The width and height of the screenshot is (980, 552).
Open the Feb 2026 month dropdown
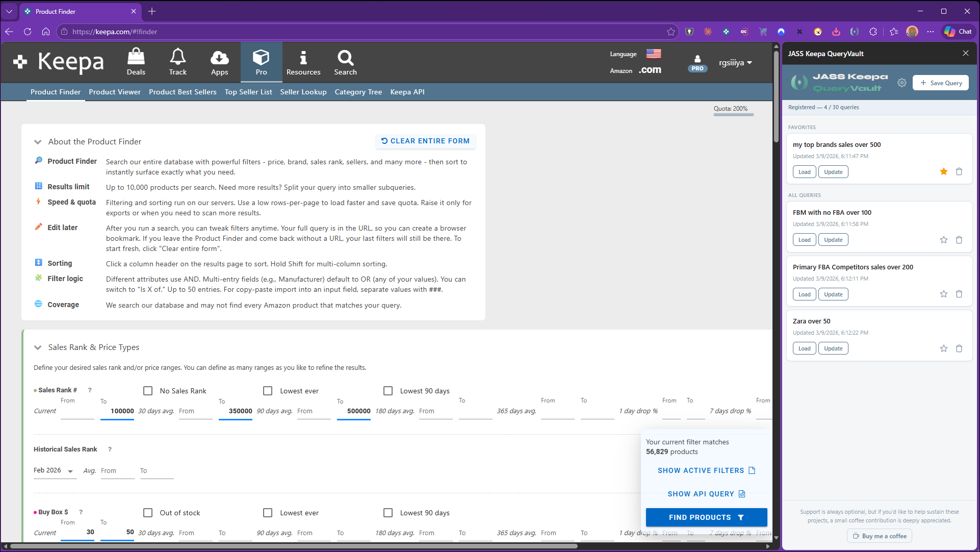[x=55, y=470]
